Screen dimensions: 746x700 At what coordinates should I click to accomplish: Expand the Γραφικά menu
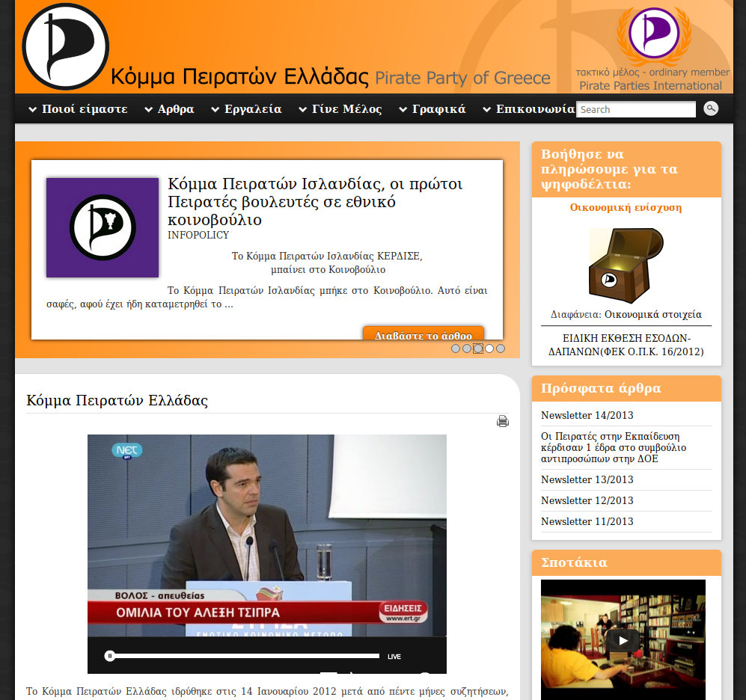tap(432, 109)
